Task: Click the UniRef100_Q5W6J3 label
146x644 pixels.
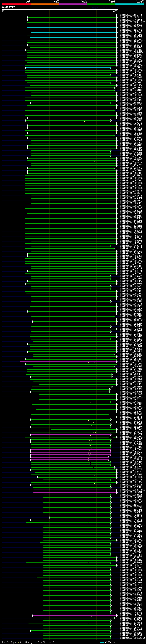Action: tap(131, 27)
